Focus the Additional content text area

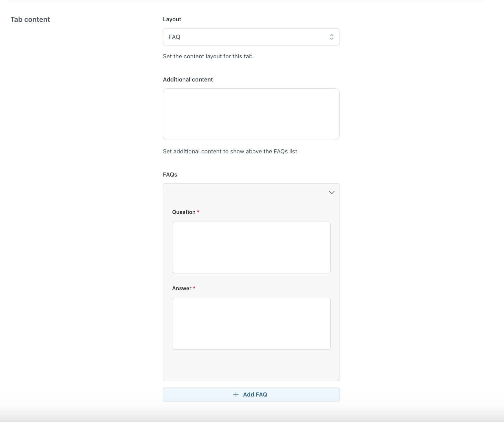(251, 114)
